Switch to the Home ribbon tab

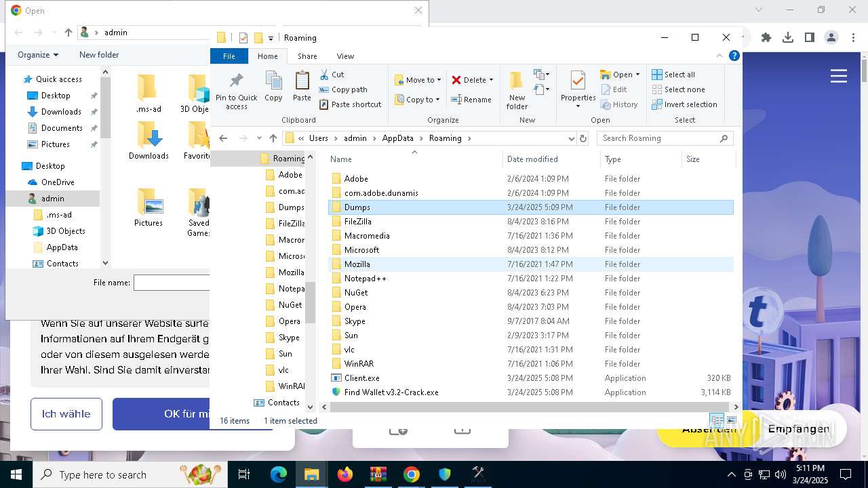click(x=267, y=56)
